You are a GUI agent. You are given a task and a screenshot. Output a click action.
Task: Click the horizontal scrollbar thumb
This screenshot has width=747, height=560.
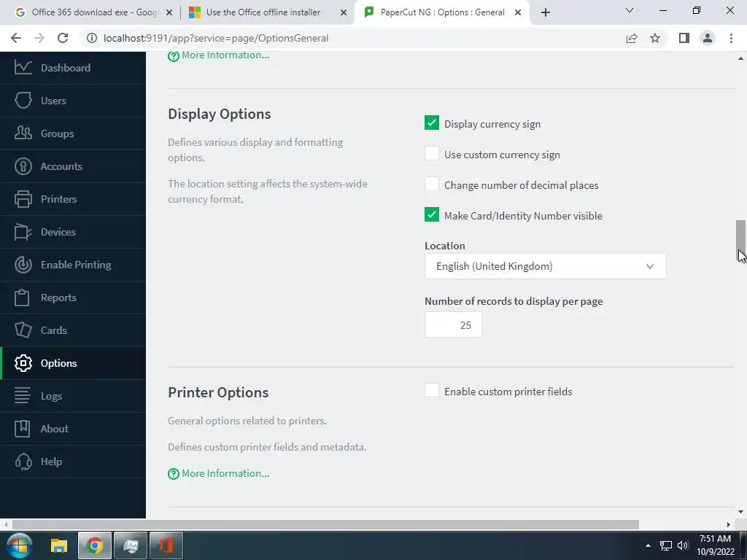[325, 524]
